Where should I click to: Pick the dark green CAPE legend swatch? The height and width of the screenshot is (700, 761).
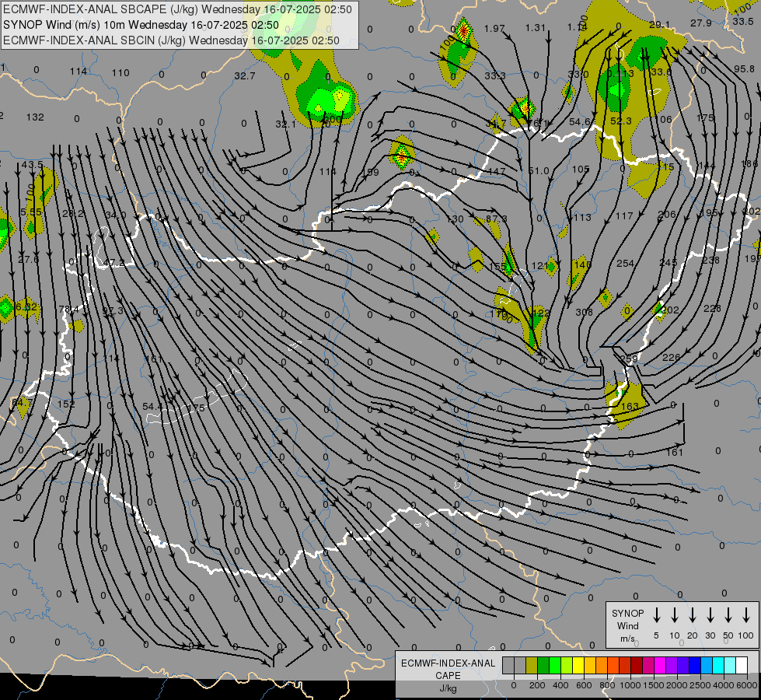(543, 666)
